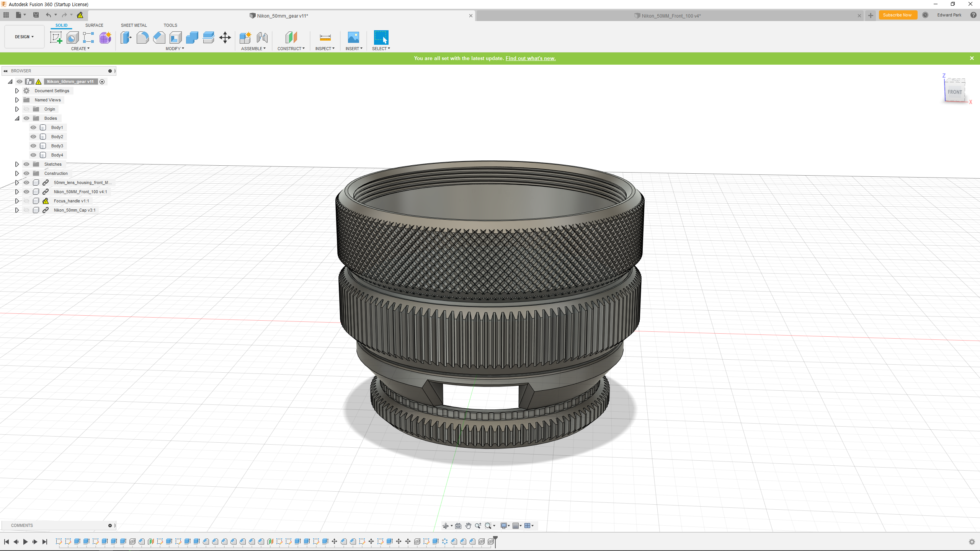Click the Create Form purple icon
This screenshot has width=980, height=551.
(105, 37)
